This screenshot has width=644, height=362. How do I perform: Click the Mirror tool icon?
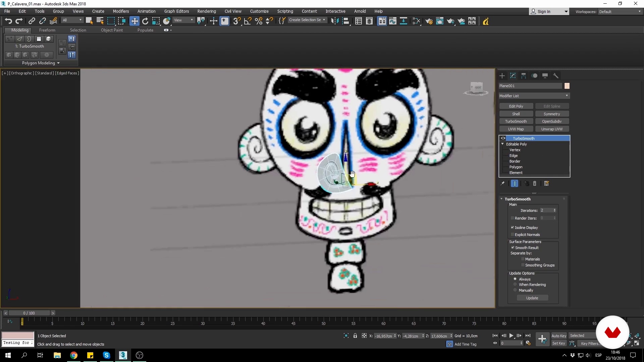335,21
